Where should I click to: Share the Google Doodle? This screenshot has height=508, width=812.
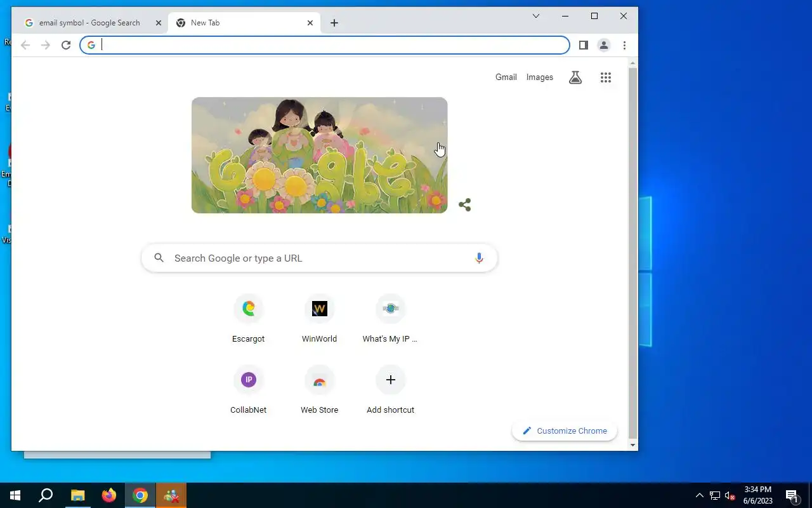pyautogui.click(x=464, y=204)
